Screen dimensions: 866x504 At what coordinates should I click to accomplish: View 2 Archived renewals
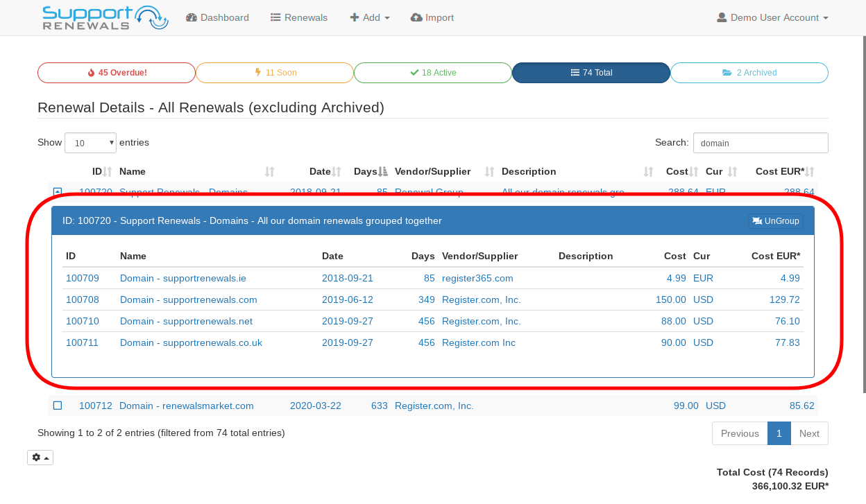coord(749,73)
